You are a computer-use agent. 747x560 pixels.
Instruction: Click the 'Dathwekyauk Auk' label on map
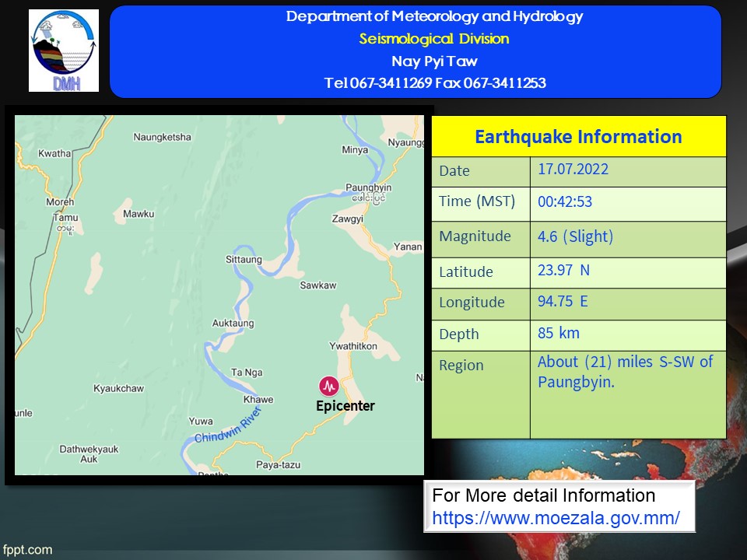tap(89, 454)
